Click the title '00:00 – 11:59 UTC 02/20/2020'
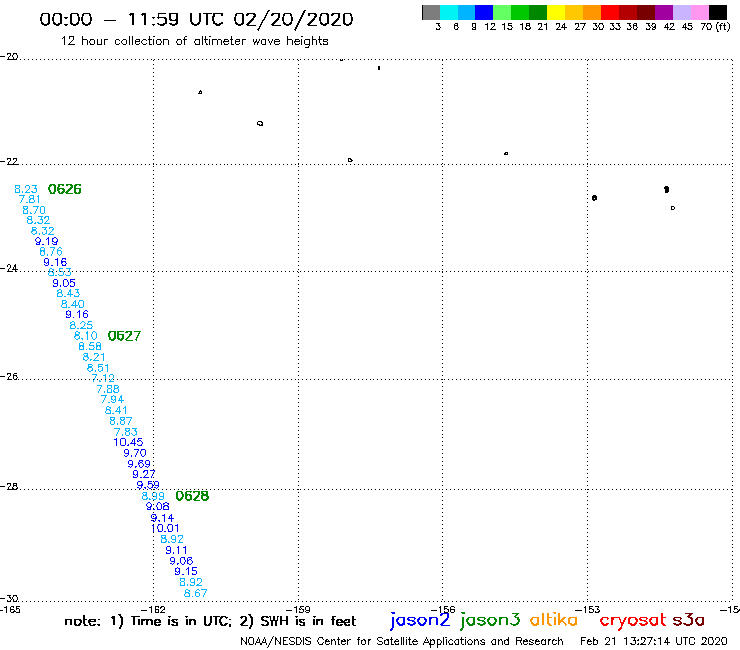The image size is (740, 650). (x=196, y=19)
